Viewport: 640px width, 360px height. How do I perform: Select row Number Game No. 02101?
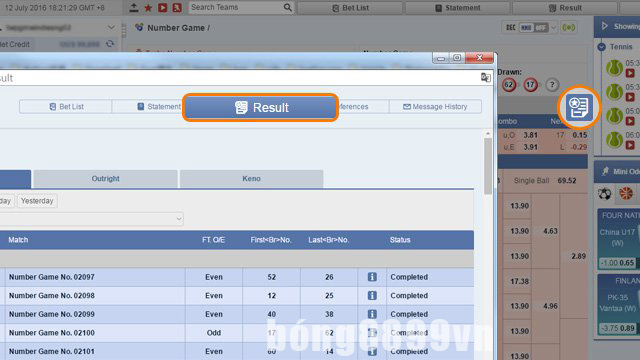[x=237, y=351]
